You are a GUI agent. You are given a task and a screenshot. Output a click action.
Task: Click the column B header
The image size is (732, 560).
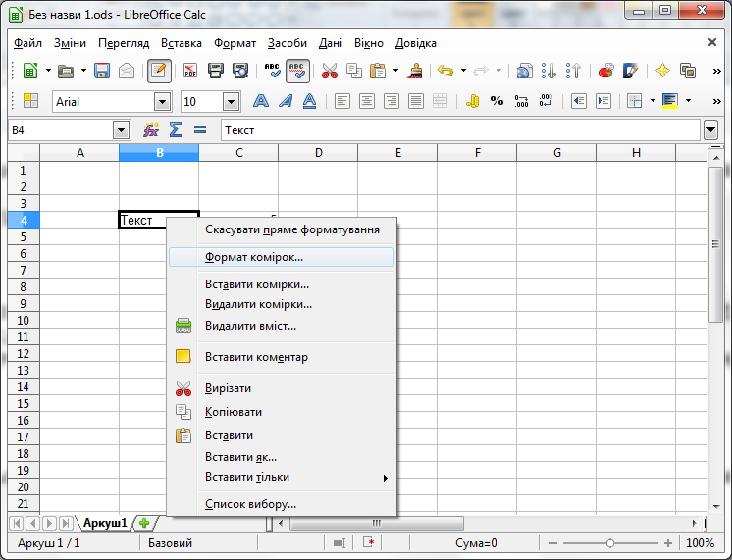pyautogui.click(x=159, y=153)
